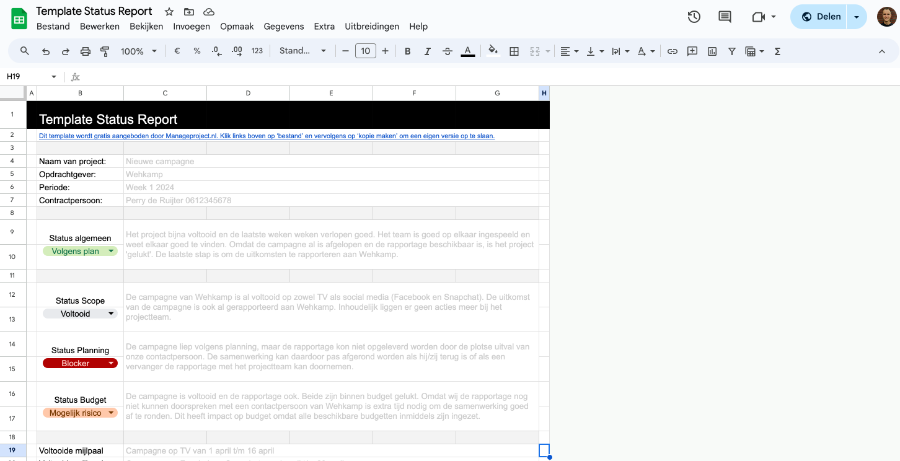Toggle italic formatting
This screenshot has width=900, height=461.
[427, 51]
